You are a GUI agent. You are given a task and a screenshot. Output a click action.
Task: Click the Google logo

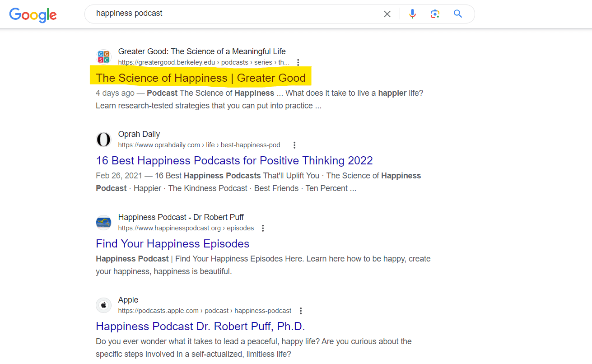point(33,14)
